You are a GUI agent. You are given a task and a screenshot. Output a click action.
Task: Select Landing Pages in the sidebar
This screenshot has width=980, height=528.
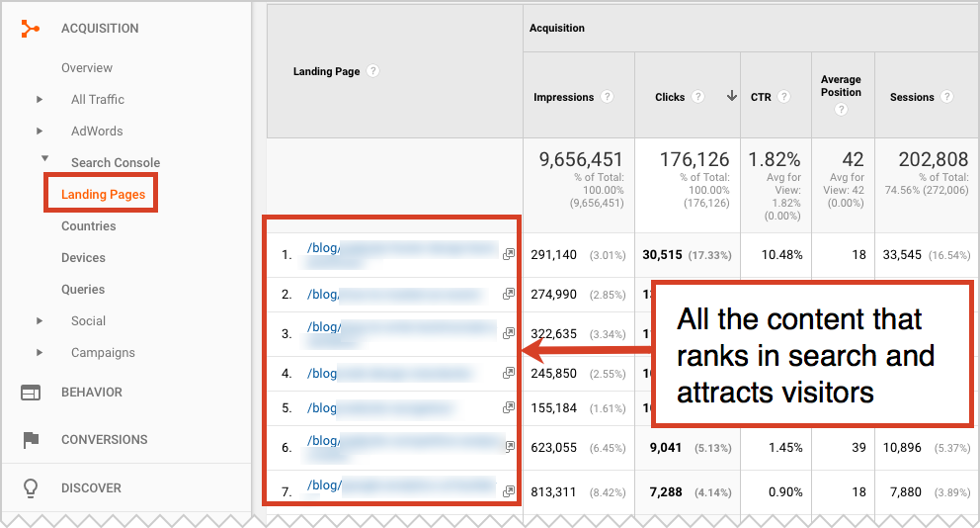point(103,195)
